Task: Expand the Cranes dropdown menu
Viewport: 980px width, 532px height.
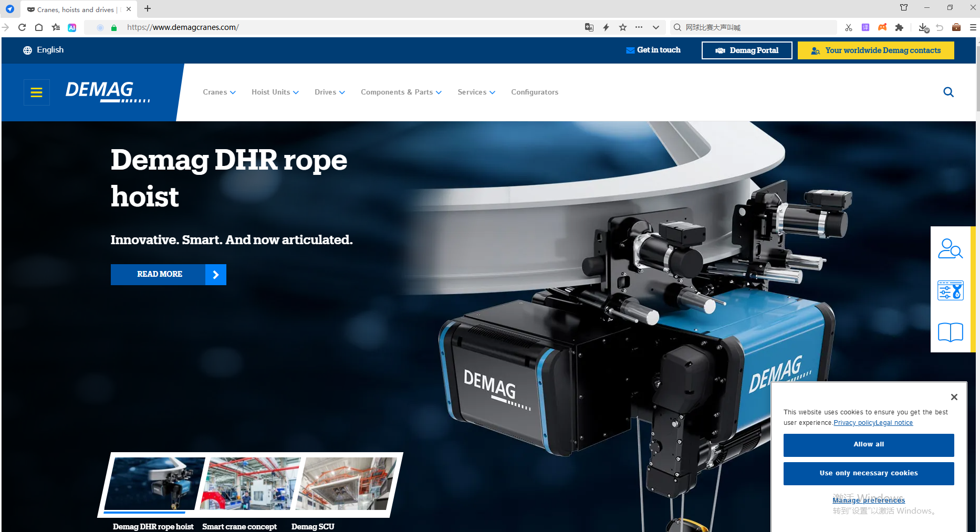Action: click(219, 92)
